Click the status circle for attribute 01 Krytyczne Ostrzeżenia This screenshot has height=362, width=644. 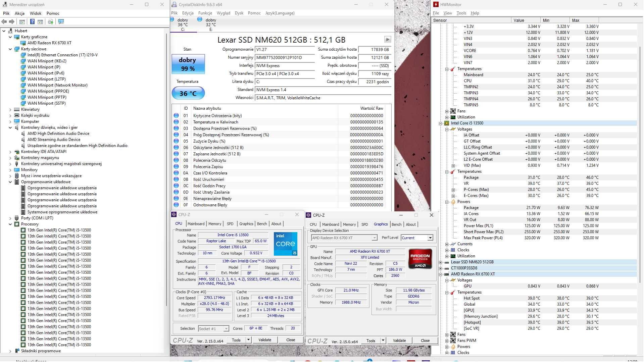point(176,116)
